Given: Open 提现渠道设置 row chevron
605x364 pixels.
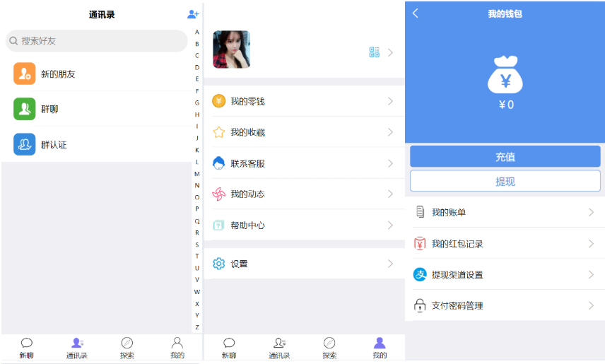Looking at the screenshot, I should 591,274.
